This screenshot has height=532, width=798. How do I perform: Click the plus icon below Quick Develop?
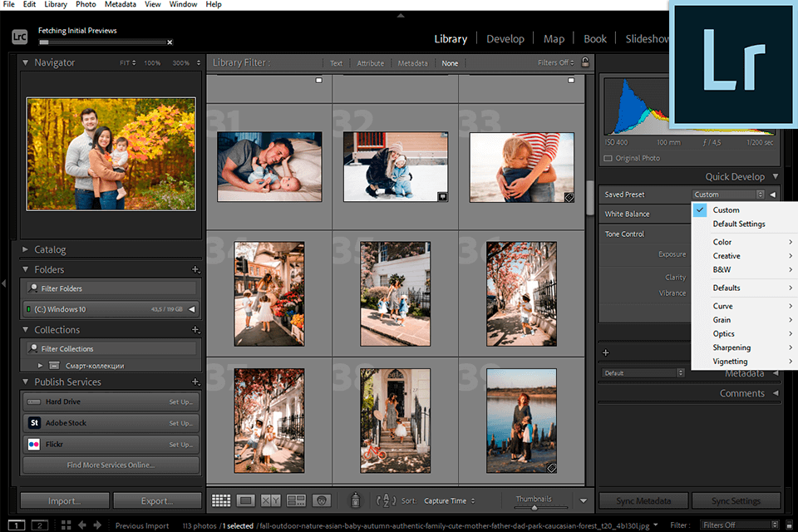click(x=606, y=352)
